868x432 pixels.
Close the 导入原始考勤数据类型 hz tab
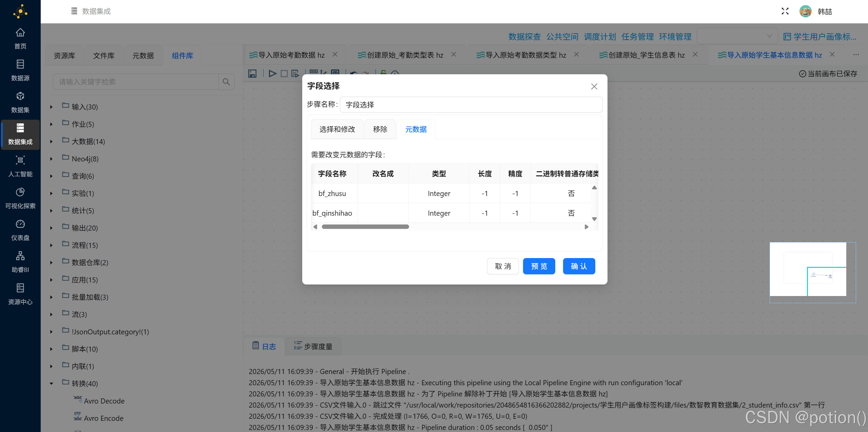(576, 54)
